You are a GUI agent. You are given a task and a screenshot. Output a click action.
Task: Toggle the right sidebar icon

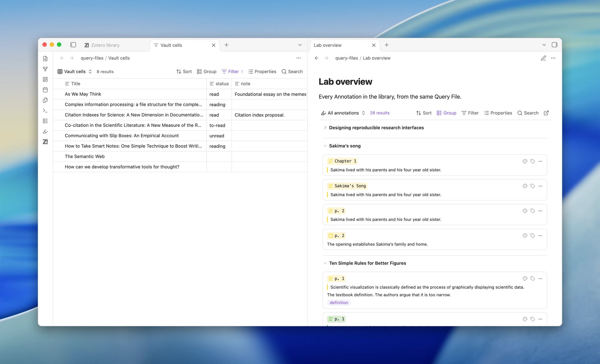pos(554,45)
